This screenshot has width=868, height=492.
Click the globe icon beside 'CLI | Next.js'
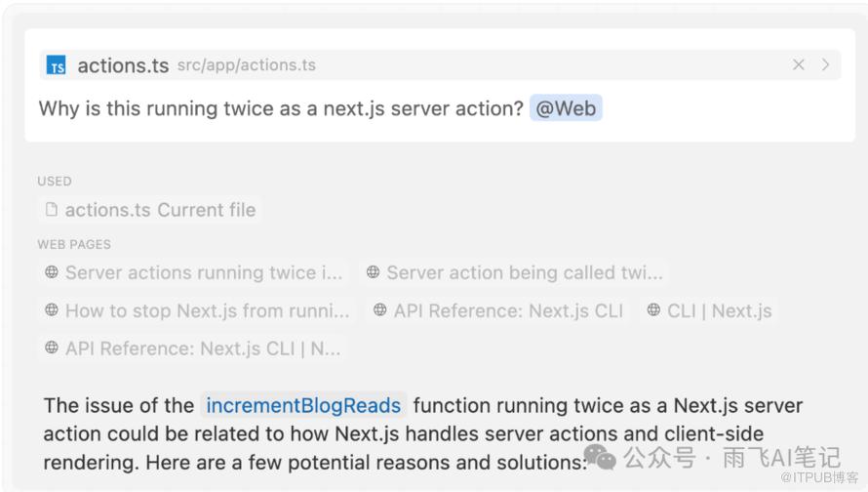point(653,309)
